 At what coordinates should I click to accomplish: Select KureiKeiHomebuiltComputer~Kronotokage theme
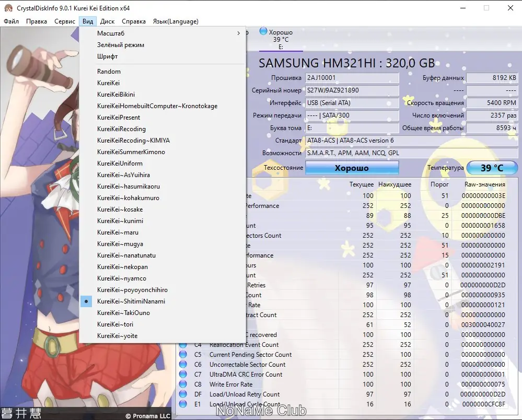163,106
